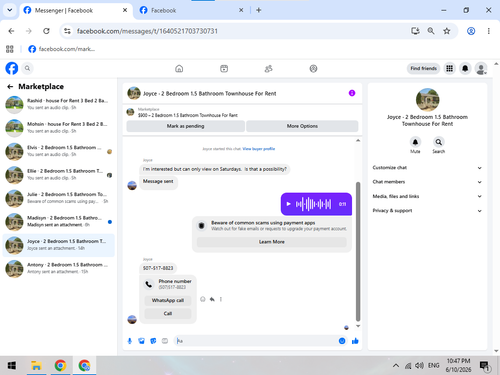500x375 pixels.
Task: Choose a GIF icon in composer
Action: click(165, 341)
